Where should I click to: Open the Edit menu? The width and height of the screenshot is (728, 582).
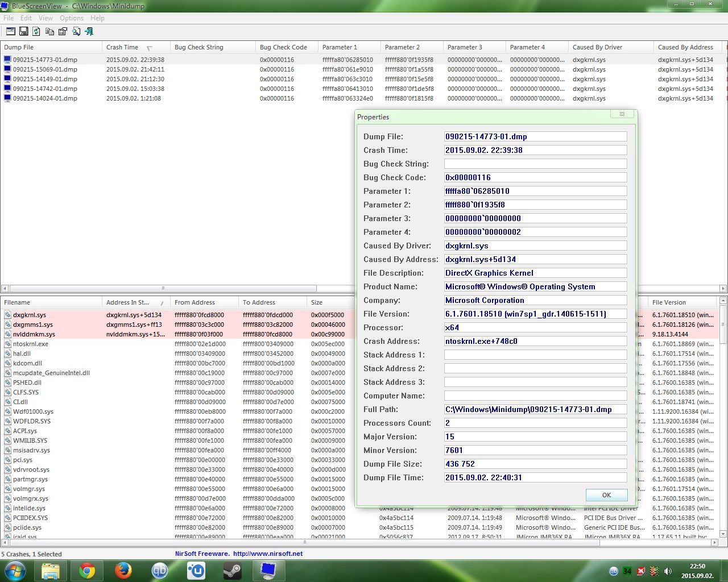click(26, 18)
